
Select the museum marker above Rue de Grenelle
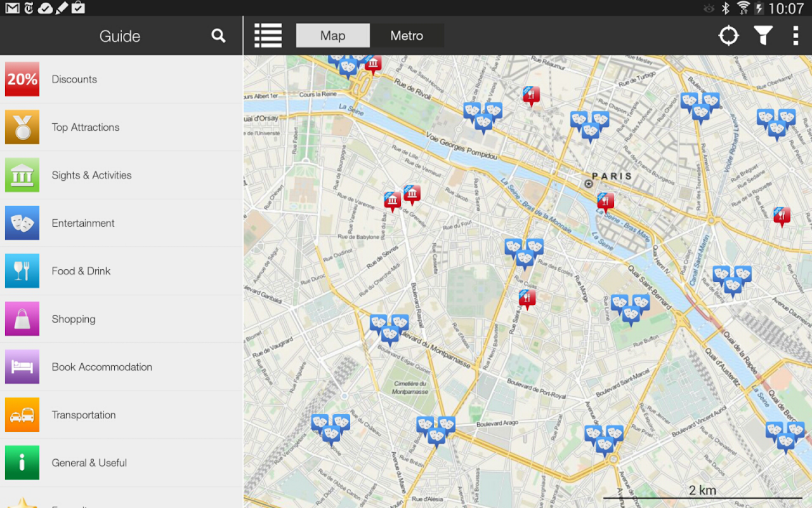(x=412, y=195)
